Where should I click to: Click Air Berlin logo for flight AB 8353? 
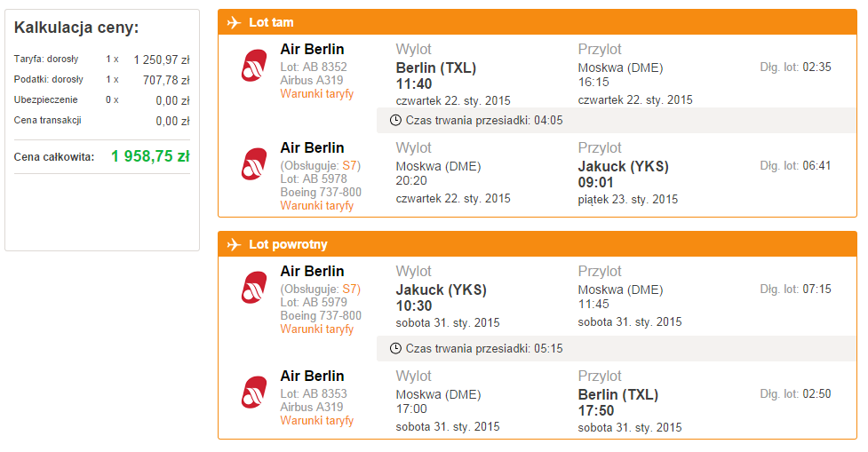(x=254, y=393)
